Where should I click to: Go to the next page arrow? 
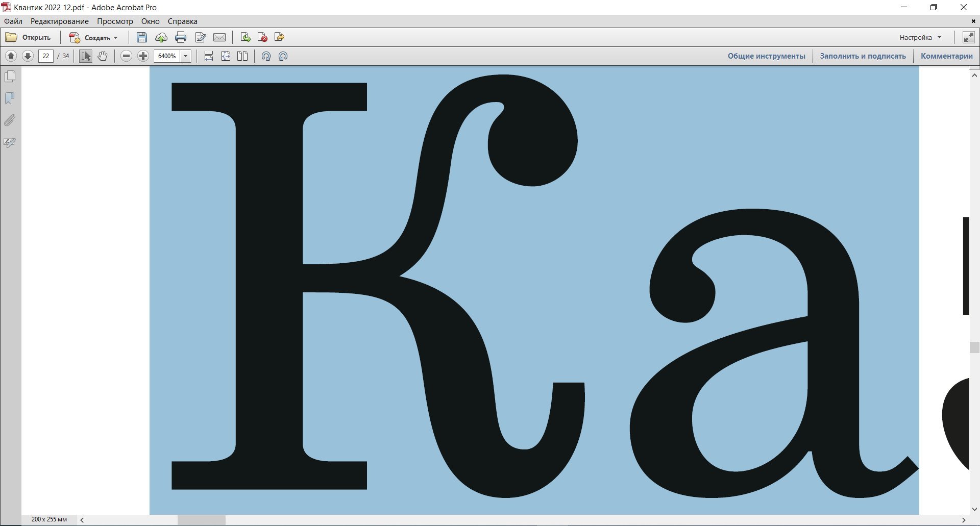[28, 56]
